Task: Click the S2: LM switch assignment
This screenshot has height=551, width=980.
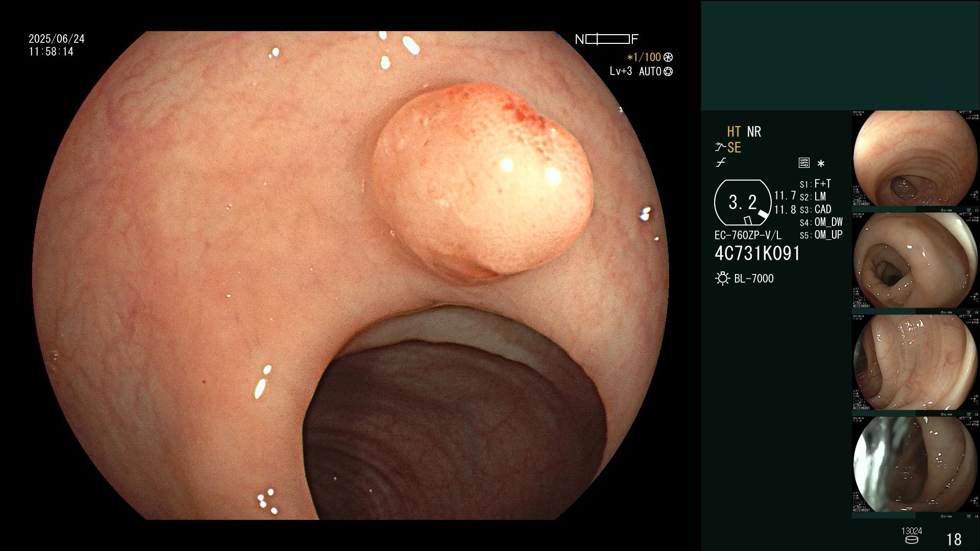Action: [813, 196]
